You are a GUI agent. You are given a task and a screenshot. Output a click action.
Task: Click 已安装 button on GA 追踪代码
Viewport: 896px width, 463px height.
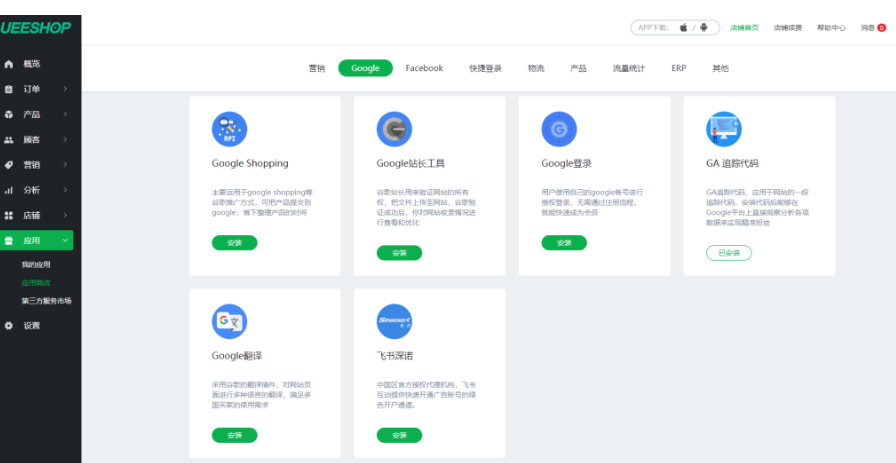click(729, 253)
